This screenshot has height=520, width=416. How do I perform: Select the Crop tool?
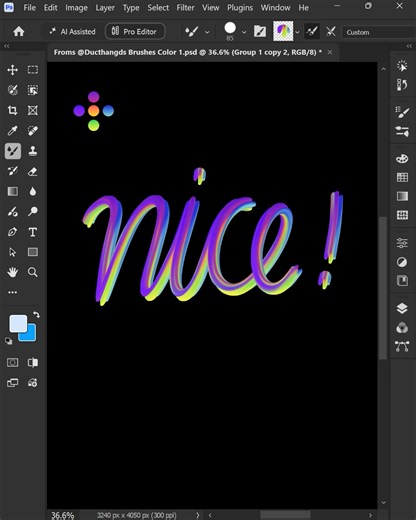(13, 110)
